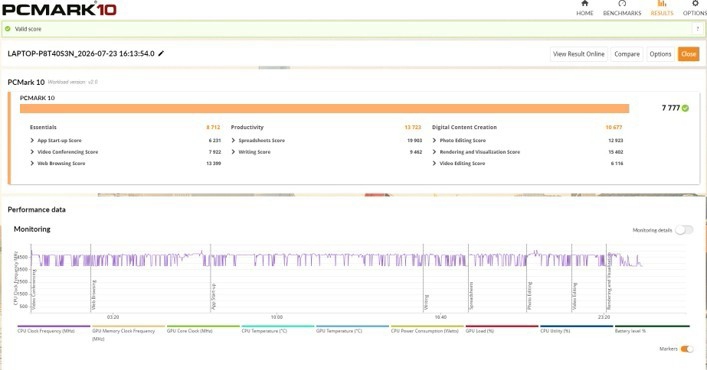Click the result name LAPTOP-P8T40S3N text
Screen dimensions: 707x370
click(x=81, y=54)
